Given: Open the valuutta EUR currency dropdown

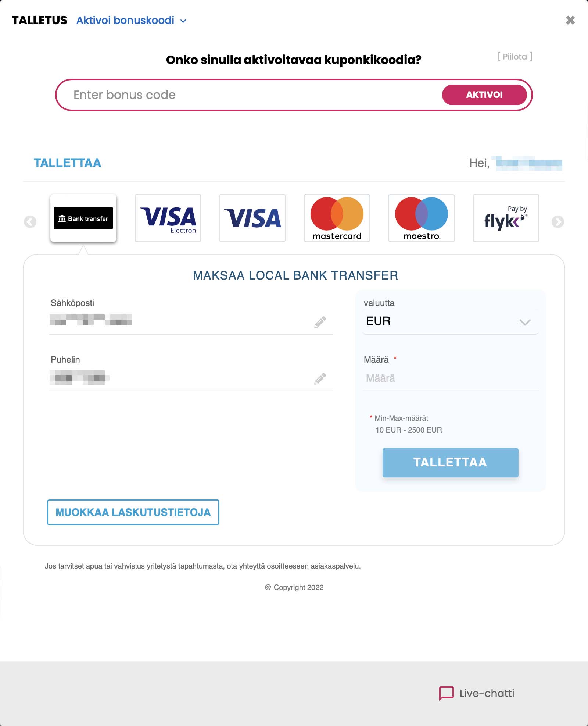Looking at the screenshot, I should [x=450, y=321].
